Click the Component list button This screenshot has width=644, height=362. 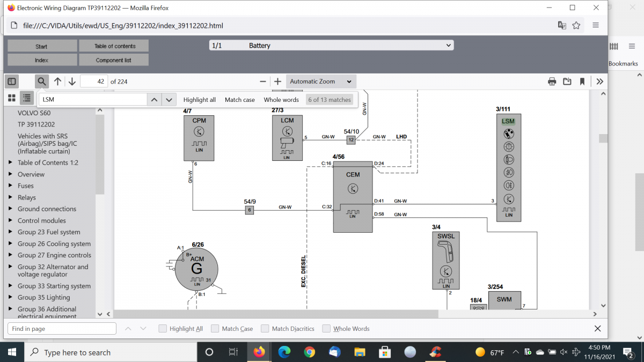[x=113, y=60]
